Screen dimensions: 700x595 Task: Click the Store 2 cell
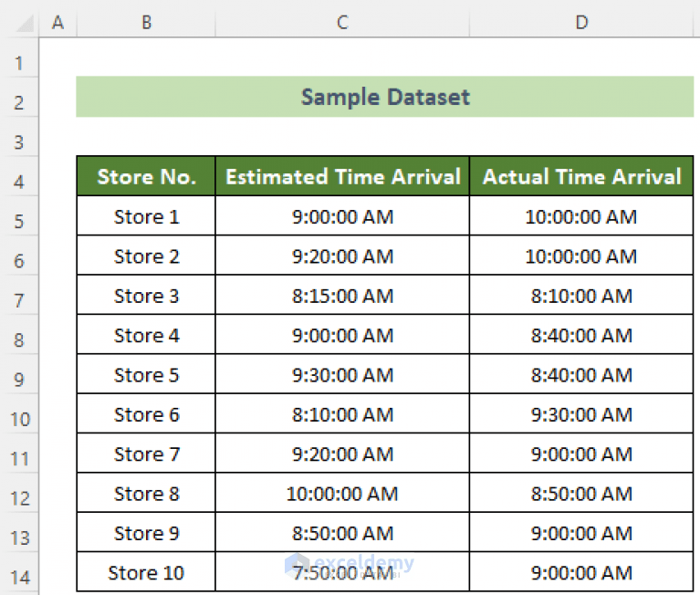click(146, 256)
